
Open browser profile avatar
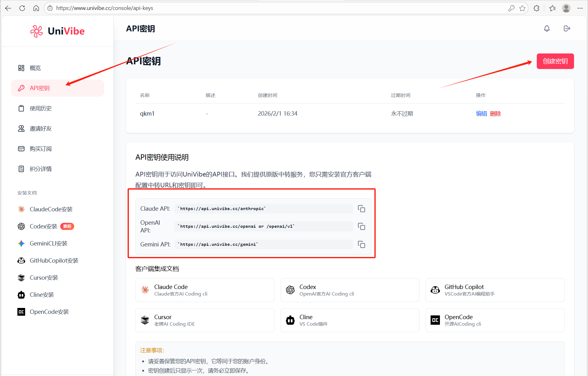(x=566, y=8)
